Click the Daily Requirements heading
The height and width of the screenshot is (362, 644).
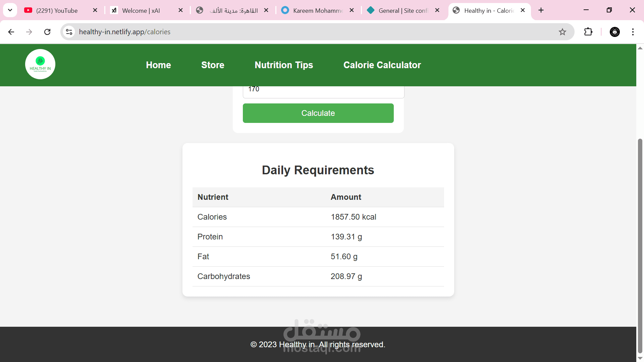318,170
